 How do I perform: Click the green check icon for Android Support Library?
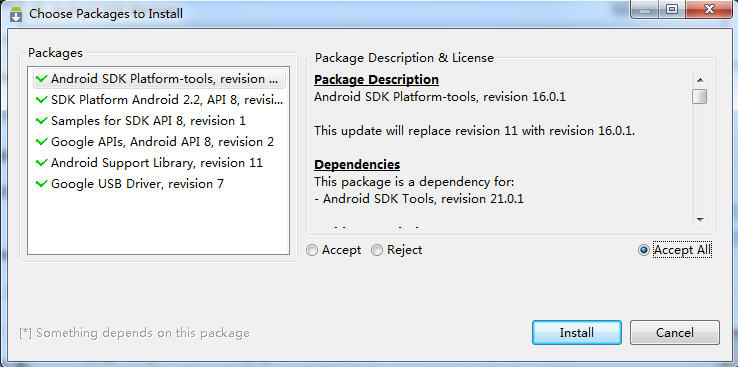coord(41,163)
